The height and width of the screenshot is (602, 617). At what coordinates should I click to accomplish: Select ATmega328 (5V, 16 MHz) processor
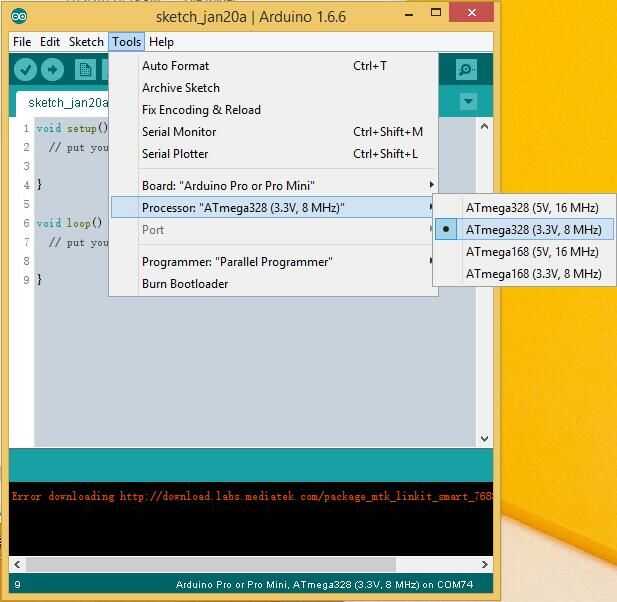[x=524, y=207]
